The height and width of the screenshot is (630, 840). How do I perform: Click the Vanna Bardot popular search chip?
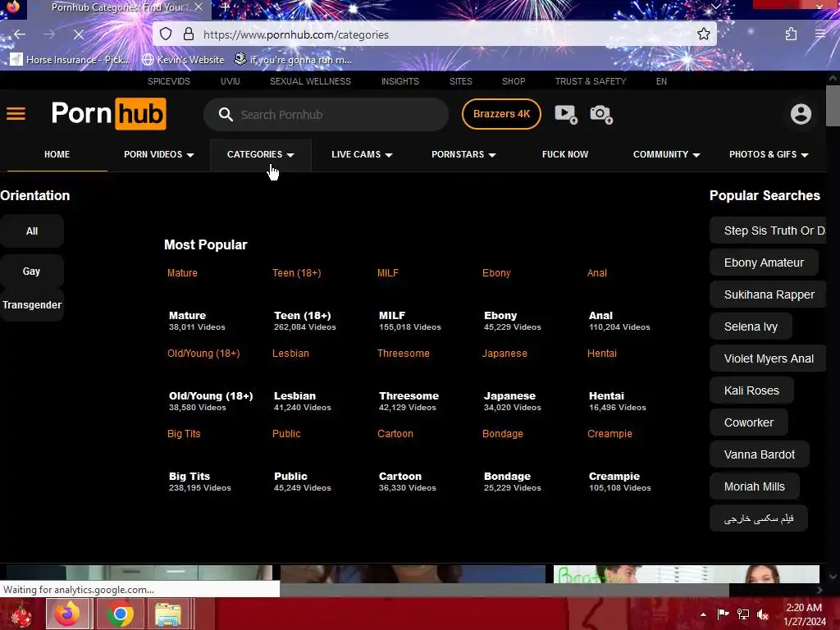759,454
